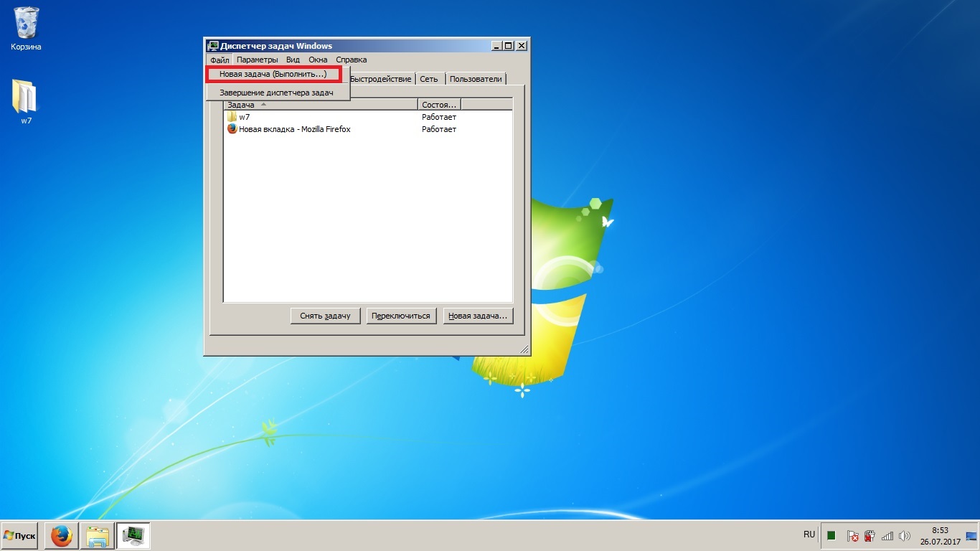Open the Справка menu

(x=351, y=60)
